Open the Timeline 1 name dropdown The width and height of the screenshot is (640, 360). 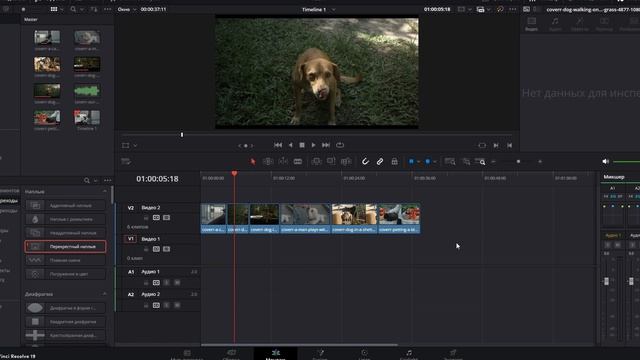coord(333,9)
